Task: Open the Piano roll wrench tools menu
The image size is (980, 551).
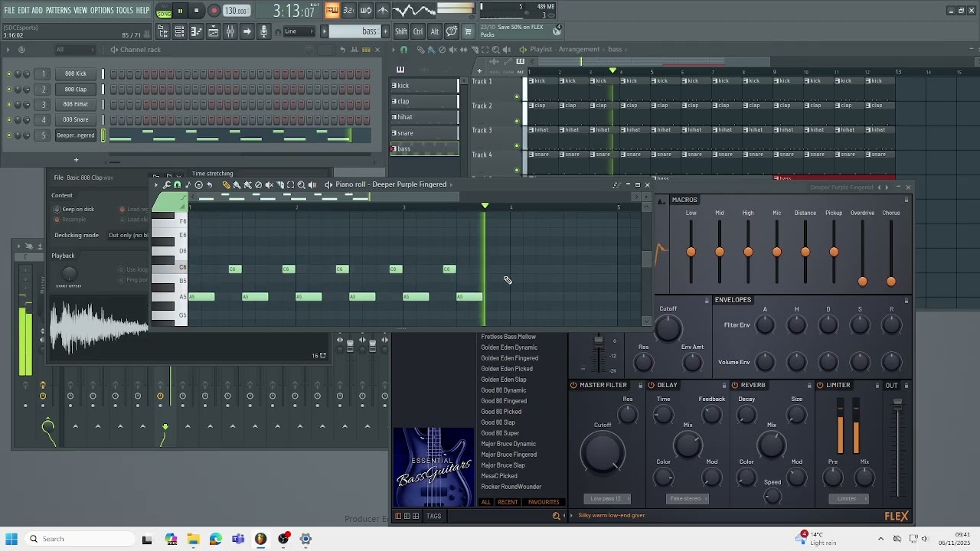Action: [x=166, y=184]
